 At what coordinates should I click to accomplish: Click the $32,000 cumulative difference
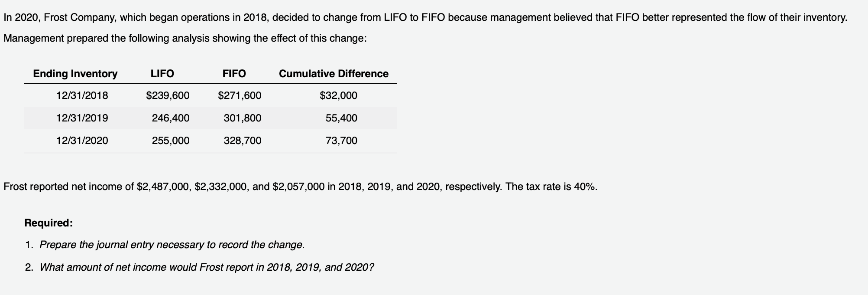(339, 95)
